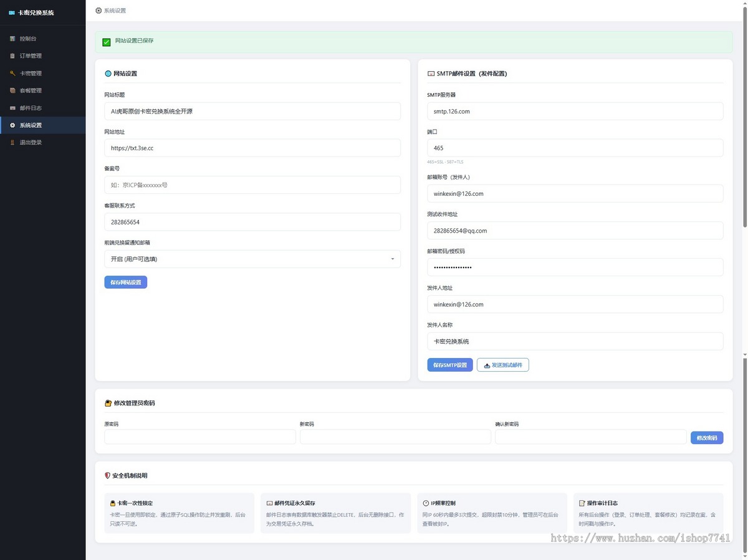
Task: Focus the 原密码 input field
Action: 200,437
